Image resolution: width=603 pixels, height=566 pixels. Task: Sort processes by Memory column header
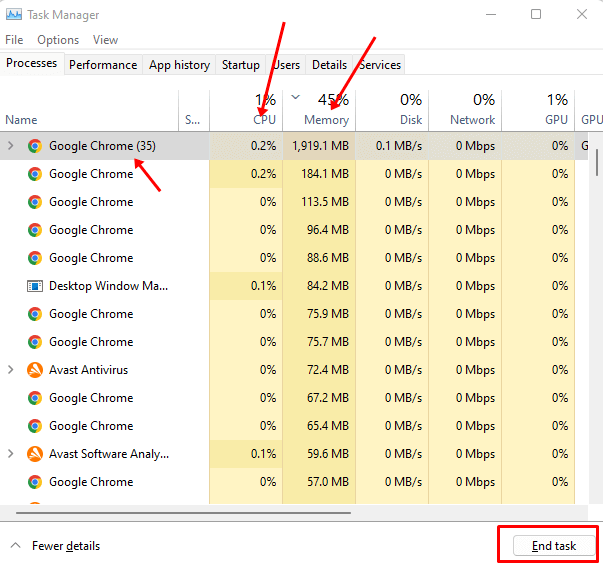coord(326,120)
